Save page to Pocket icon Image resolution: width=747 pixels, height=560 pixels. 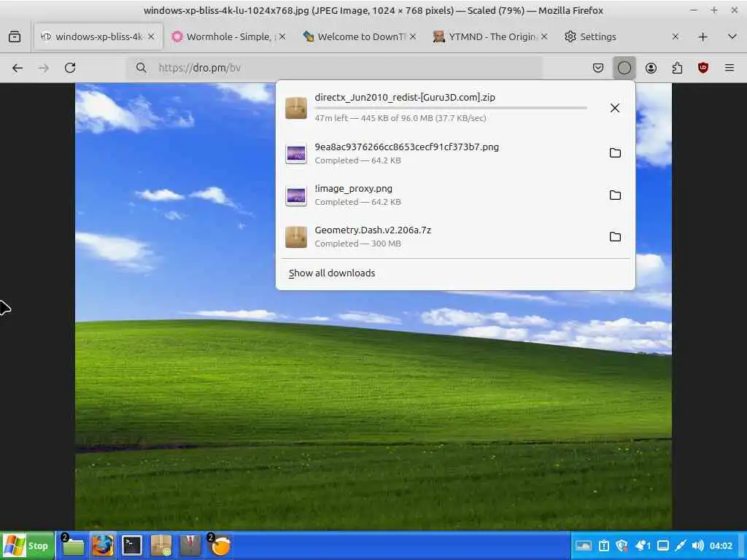point(598,68)
